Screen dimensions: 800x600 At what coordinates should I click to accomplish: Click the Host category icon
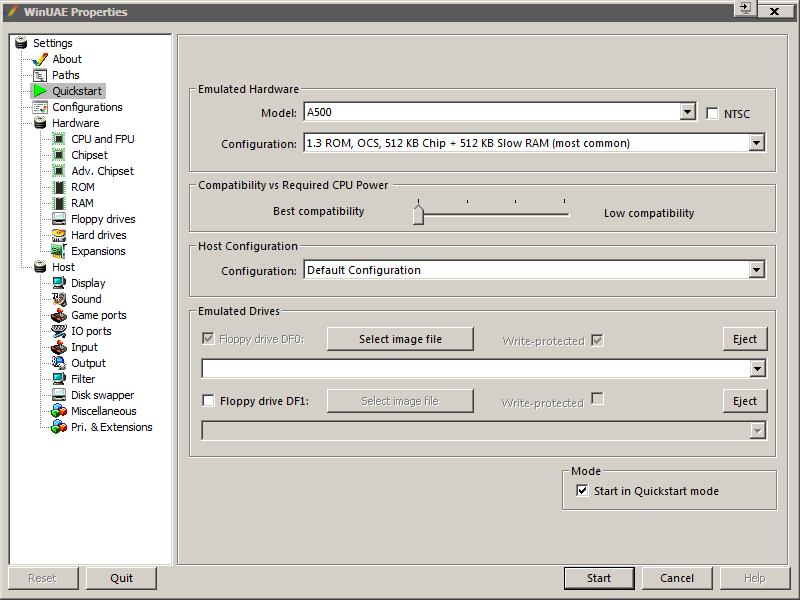(40, 267)
